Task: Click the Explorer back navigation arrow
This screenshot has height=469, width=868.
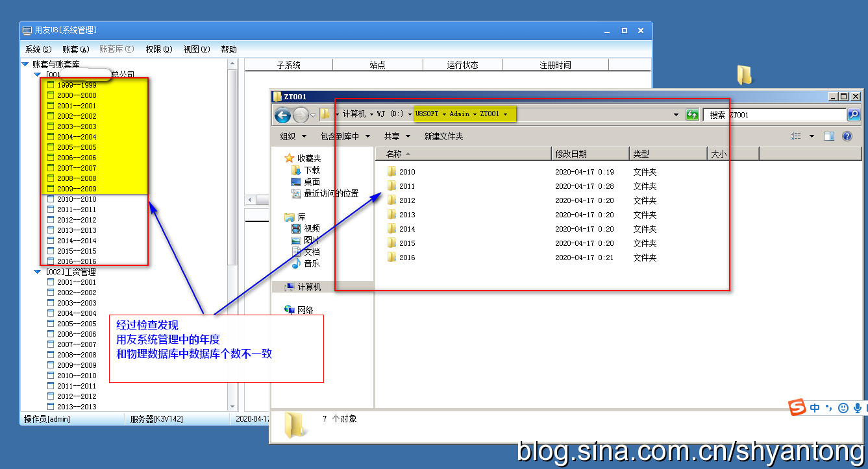Action: click(282, 115)
